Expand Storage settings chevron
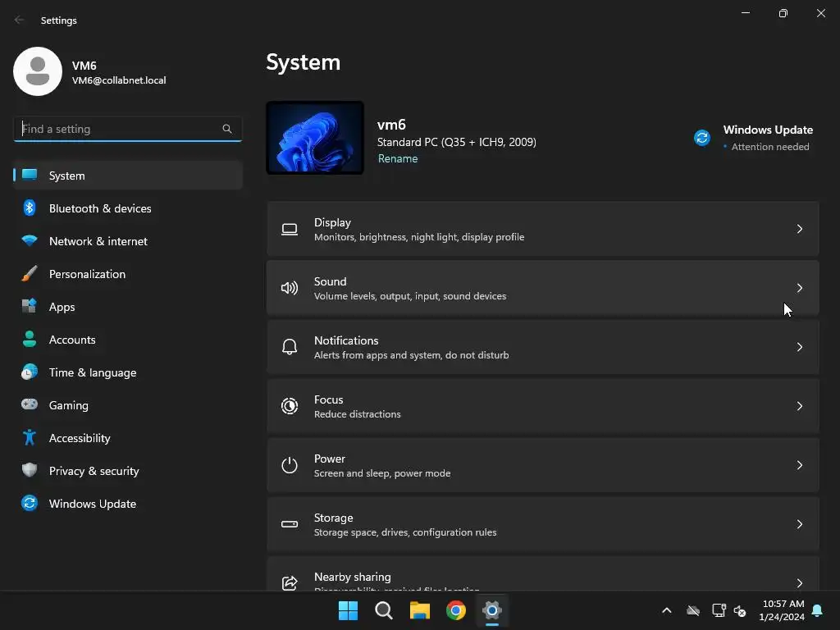This screenshot has width=840, height=630. point(799,524)
